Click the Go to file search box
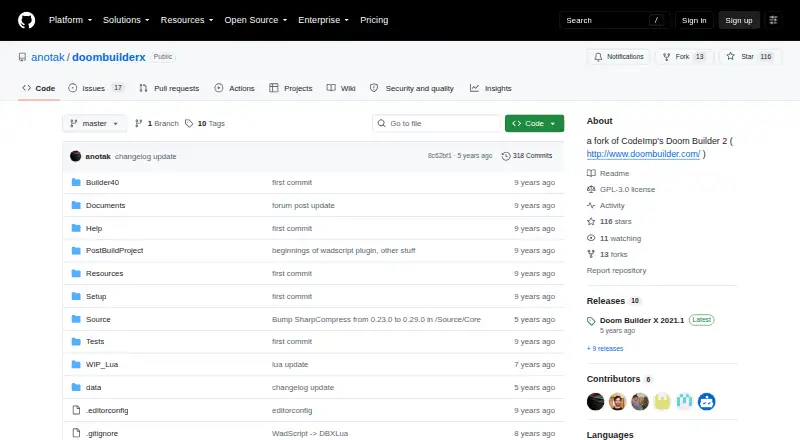The height and width of the screenshot is (440, 800). pyautogui.click(x=437, y=124)
